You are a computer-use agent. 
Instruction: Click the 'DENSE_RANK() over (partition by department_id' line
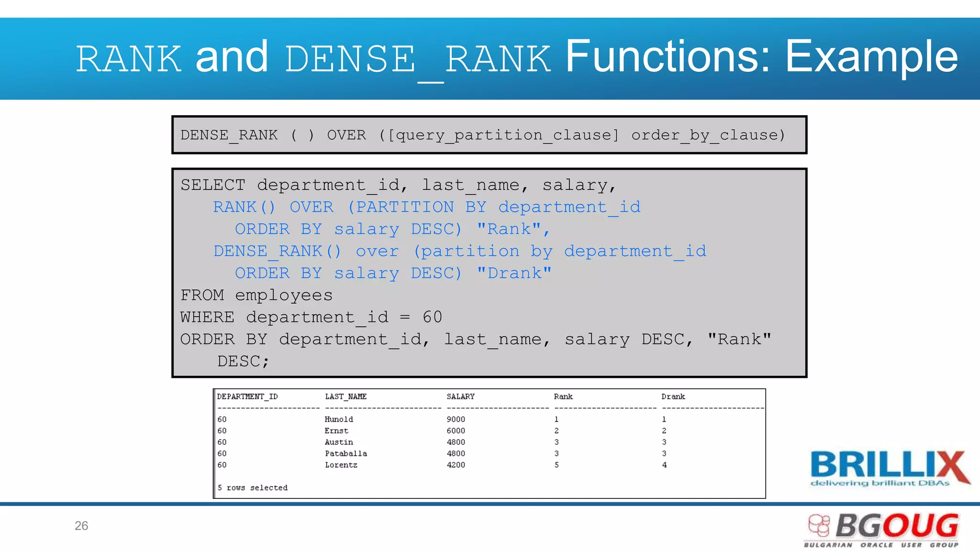click(460, 252)
